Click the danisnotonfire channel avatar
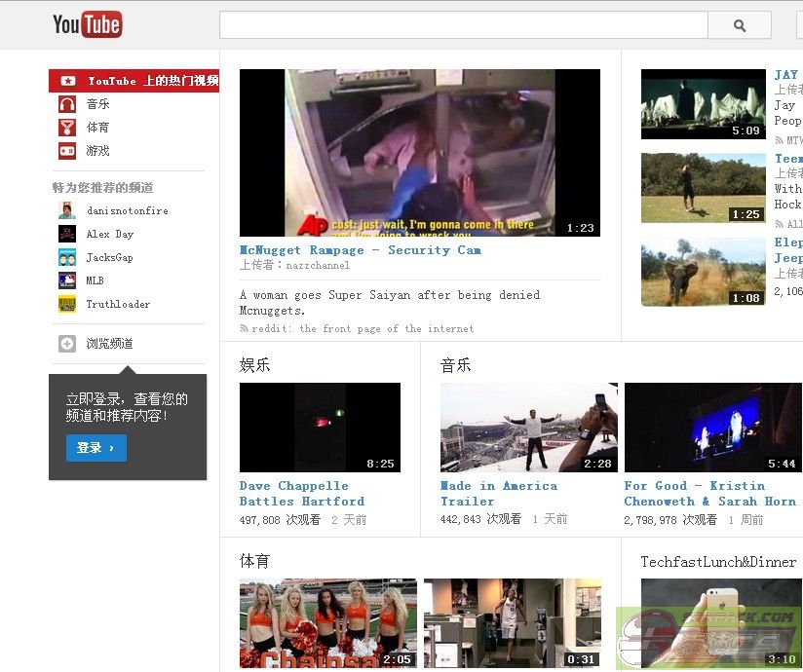 pos(67,210)
